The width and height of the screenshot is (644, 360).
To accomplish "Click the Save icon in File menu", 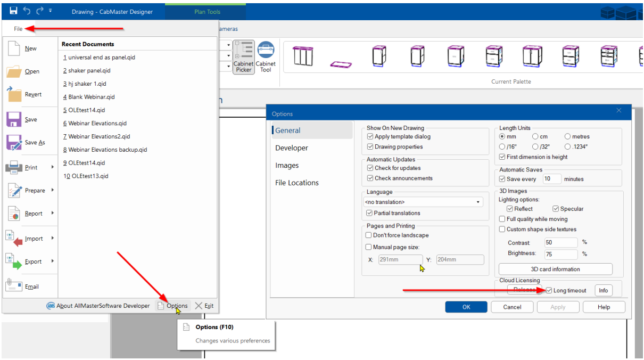I will coord(14,119).
